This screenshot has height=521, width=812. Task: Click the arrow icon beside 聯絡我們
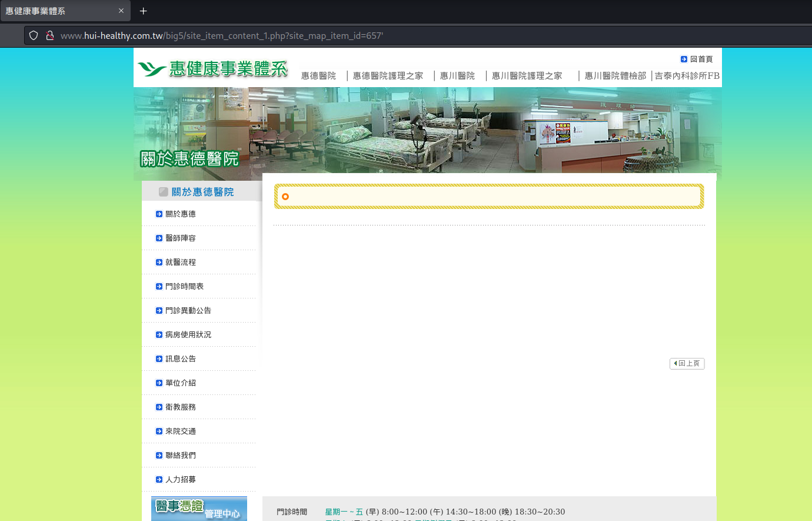159,455
